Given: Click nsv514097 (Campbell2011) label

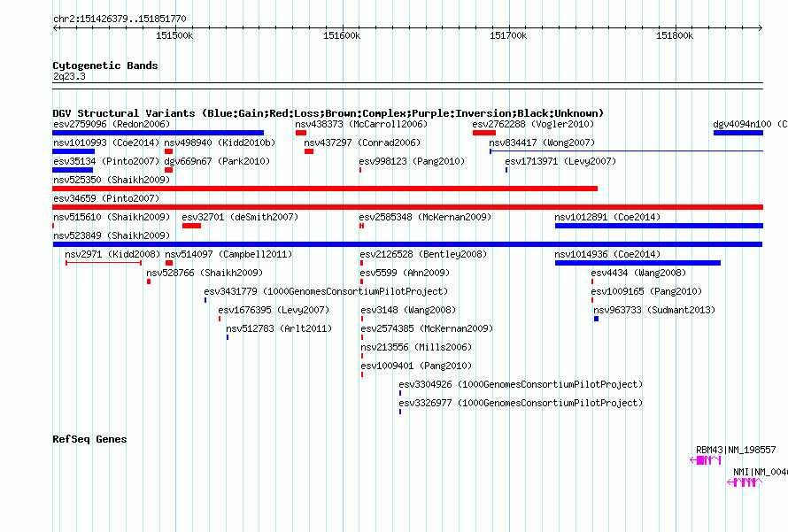Looking at the screenshot, I should click(x=228, y=254).
